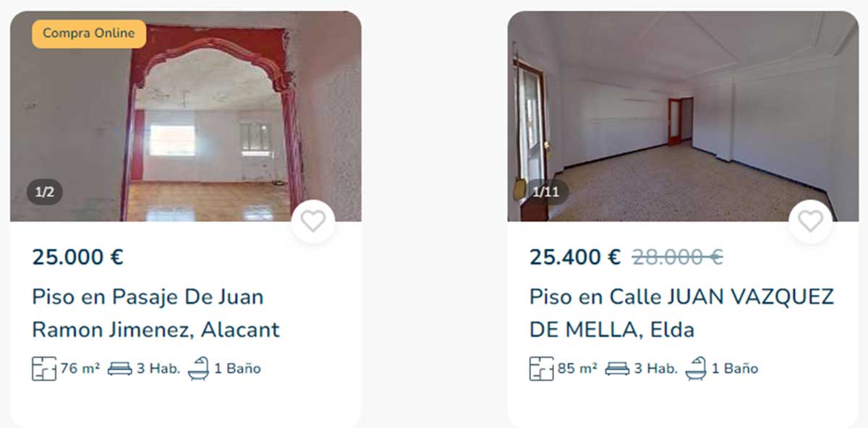
Task: Click the 25.400 € discounted price
Action: tap(575, 257)
